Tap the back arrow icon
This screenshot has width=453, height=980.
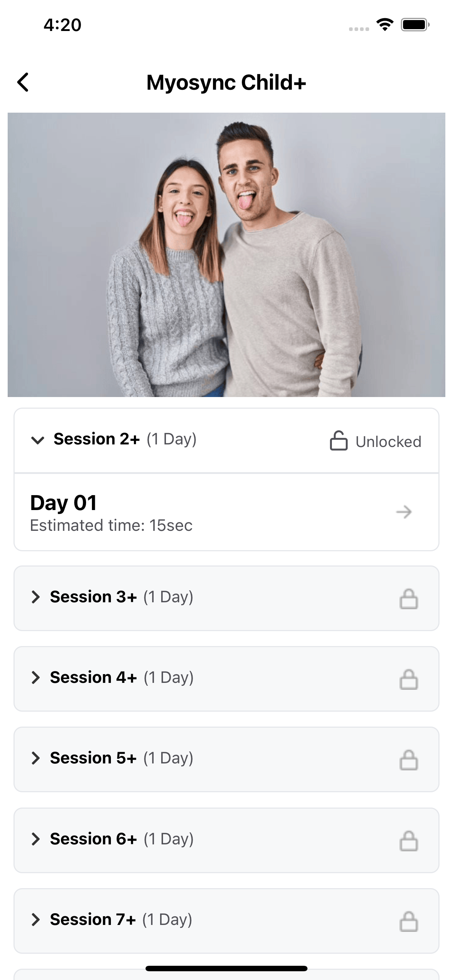(x=23, y=82)
